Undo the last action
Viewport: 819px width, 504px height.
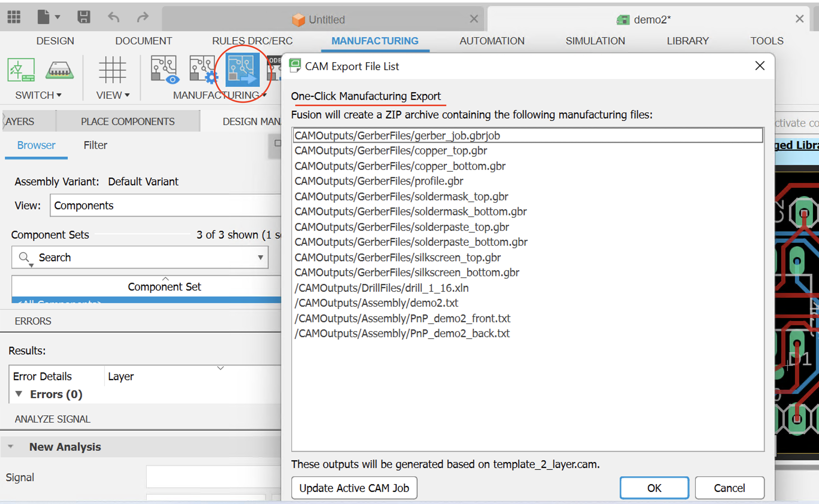[x=114, y=17]
